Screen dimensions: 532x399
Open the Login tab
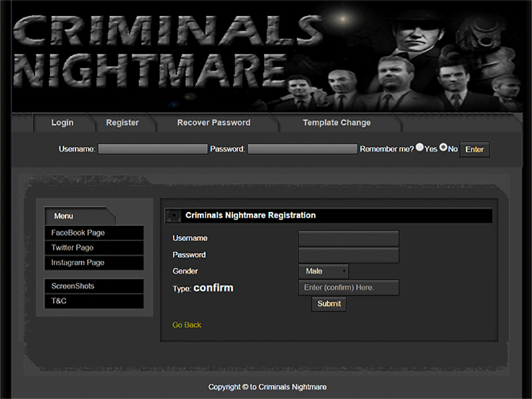click(x=63, y=122)
